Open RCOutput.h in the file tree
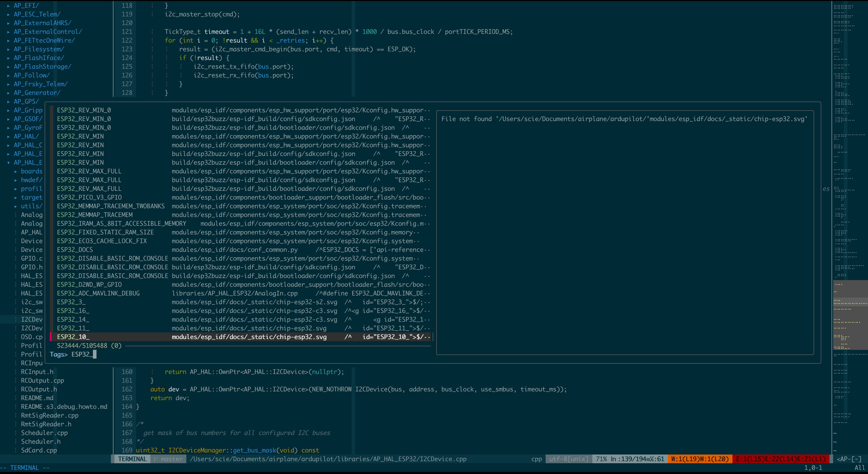 click(39, 390)
